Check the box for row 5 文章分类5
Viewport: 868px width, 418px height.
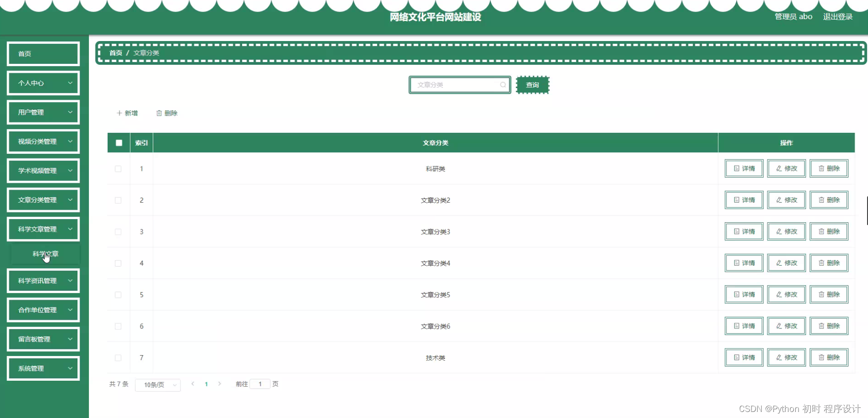coord(118,295)
